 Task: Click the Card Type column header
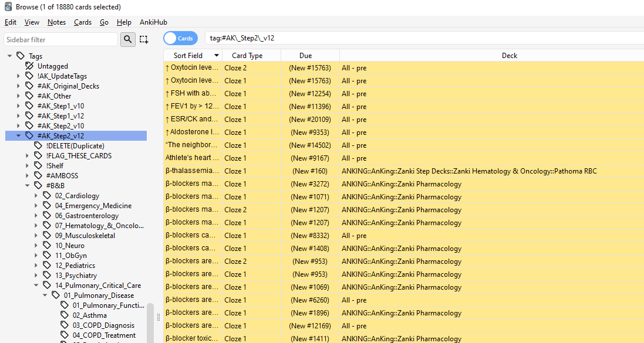tap(247, 56)
